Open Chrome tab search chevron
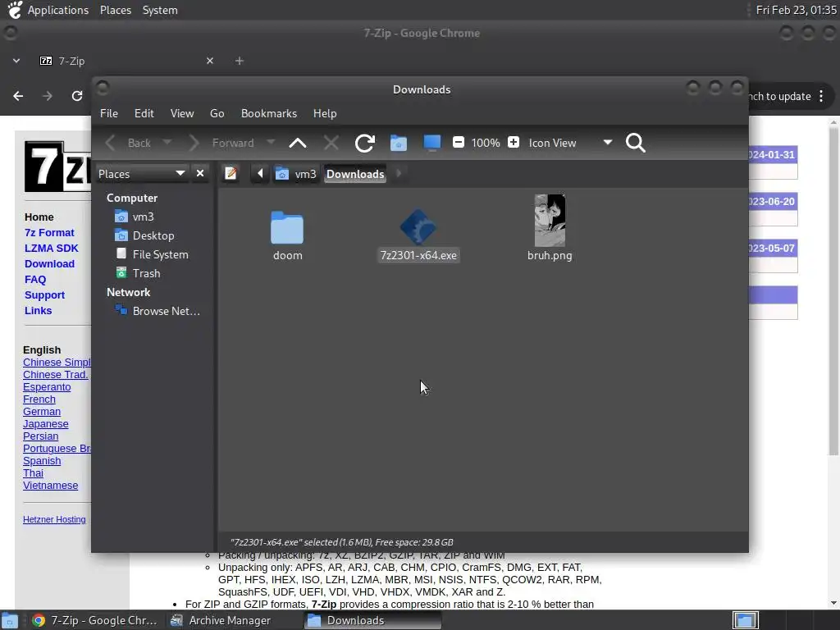 [x=16, y=61]
